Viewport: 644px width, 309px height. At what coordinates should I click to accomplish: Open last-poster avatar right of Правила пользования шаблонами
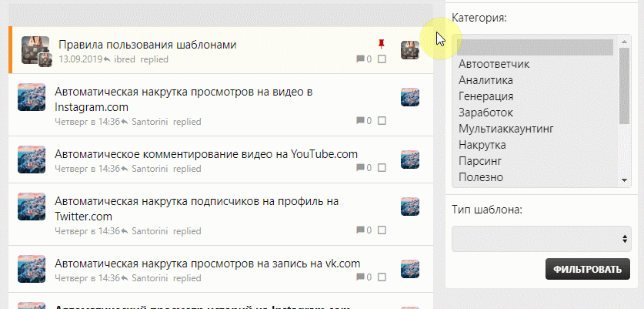pos(410,50)
